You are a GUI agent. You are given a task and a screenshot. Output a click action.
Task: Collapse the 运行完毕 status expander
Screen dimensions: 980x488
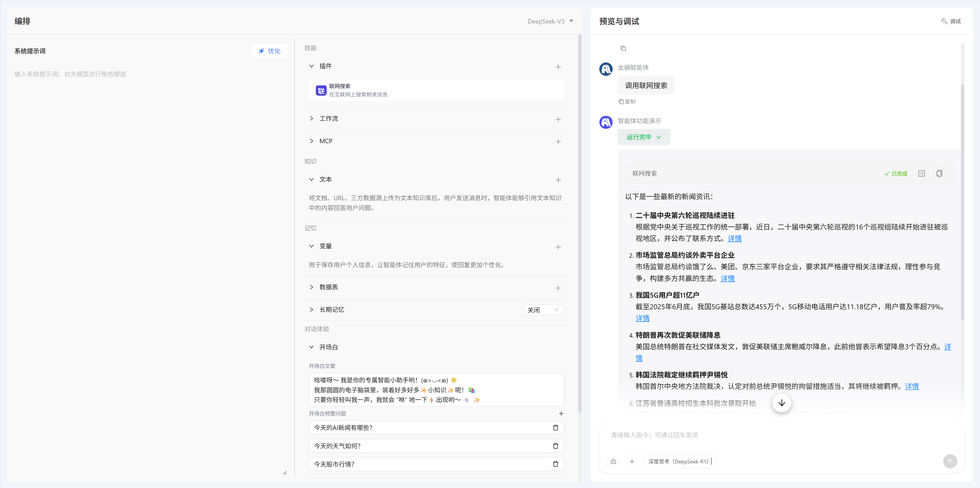[643, 137]
